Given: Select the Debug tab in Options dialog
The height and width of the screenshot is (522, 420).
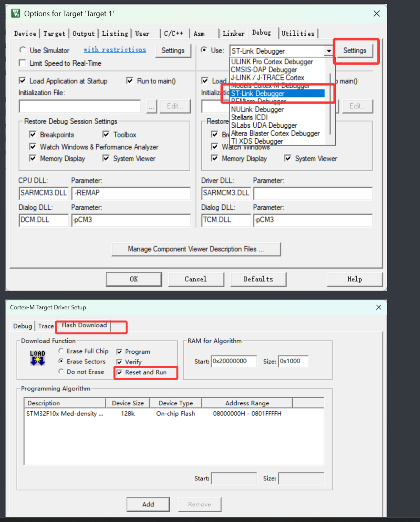Looking at the screenshot, I should point(261,33).
